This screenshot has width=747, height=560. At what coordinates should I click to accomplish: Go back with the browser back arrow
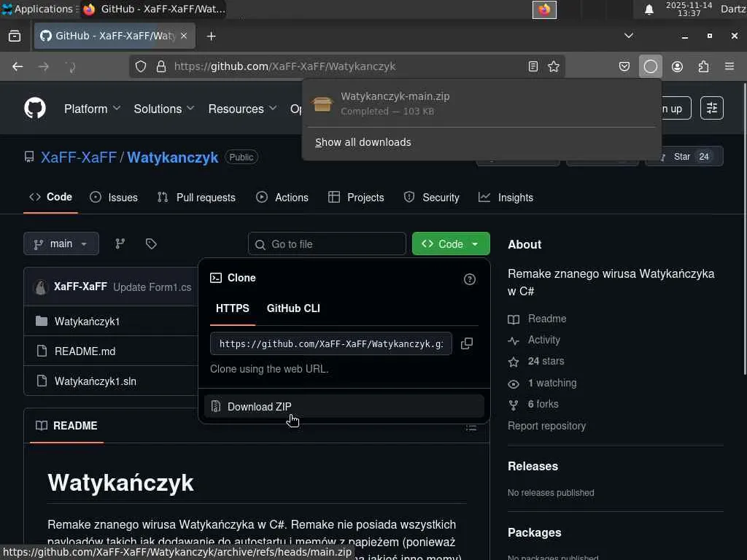click(x=18, y=66)
